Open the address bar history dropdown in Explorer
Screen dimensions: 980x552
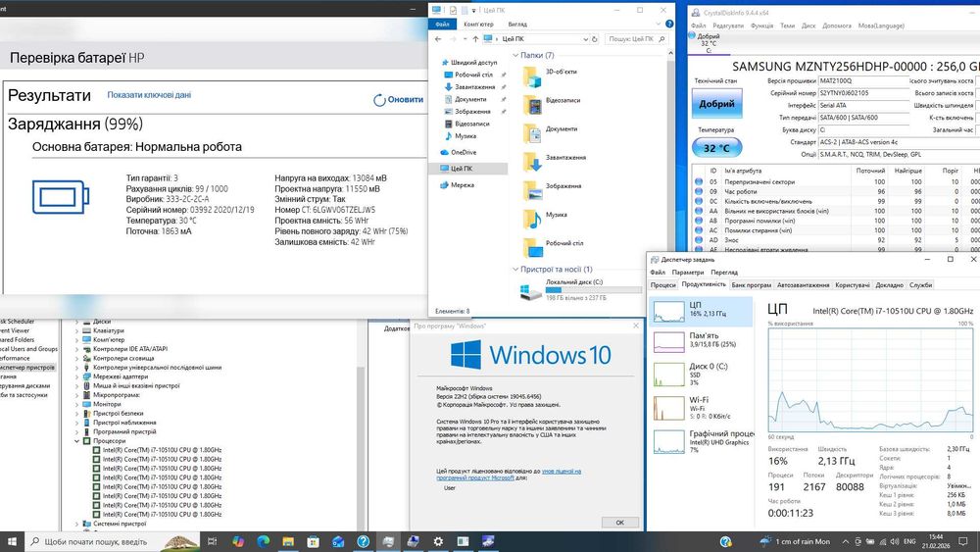(586, 39)
